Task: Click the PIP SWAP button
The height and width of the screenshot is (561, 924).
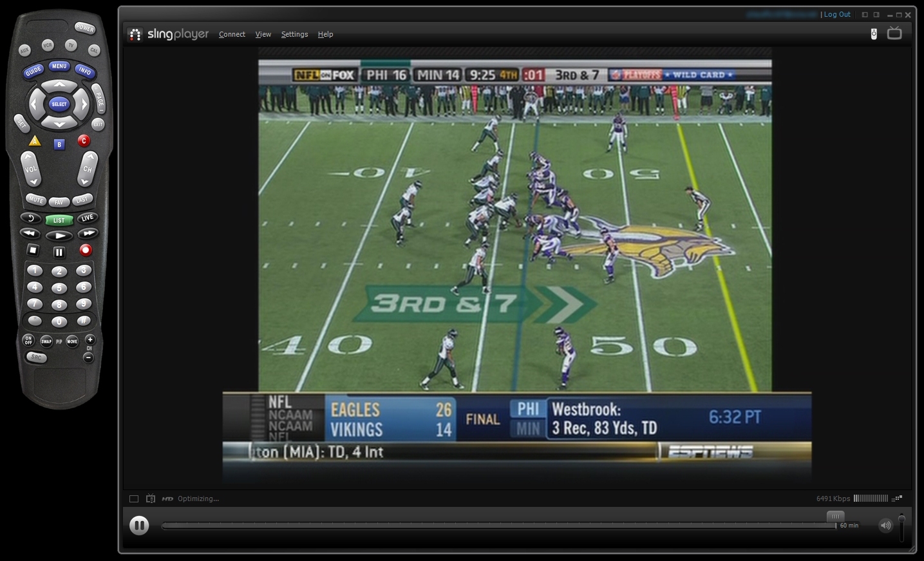Action: point(46,341)
